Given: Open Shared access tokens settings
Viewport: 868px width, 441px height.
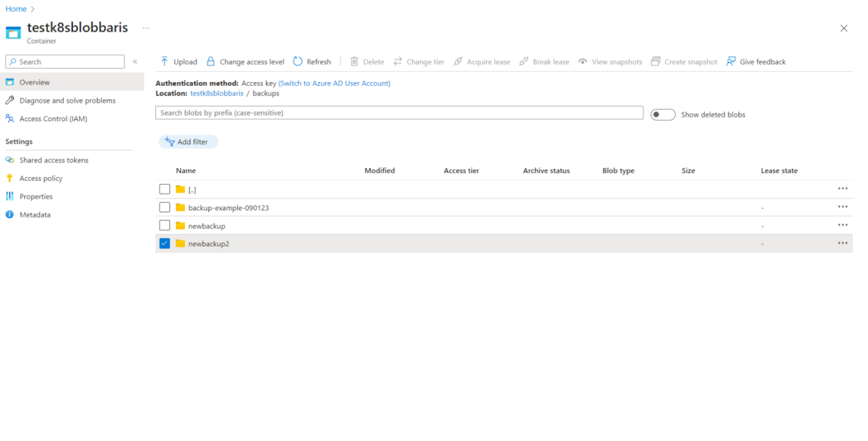Looking at the screenshot, I should pos(54,160).
